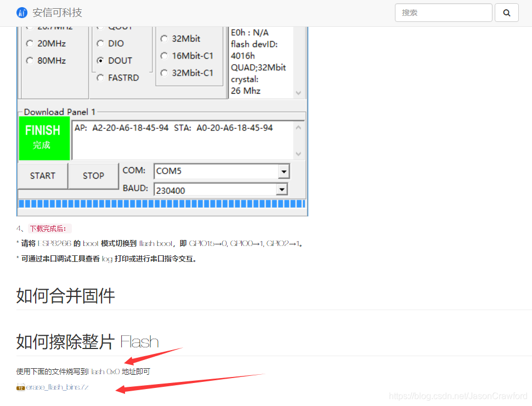Select the 20MHz radio button
532x406 pixels.
click(30, 43)
